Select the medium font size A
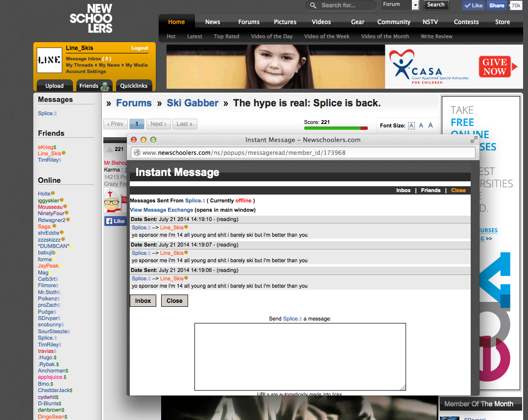 point(421,125)
